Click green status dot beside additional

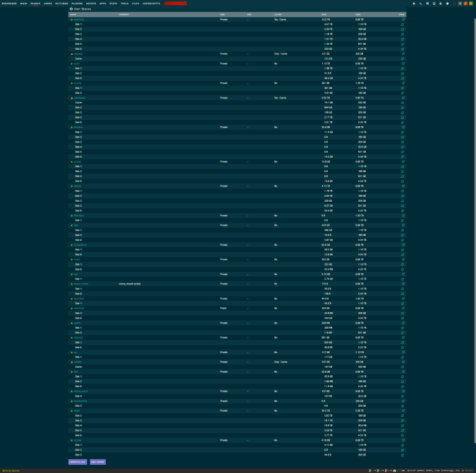pos(72,20)
